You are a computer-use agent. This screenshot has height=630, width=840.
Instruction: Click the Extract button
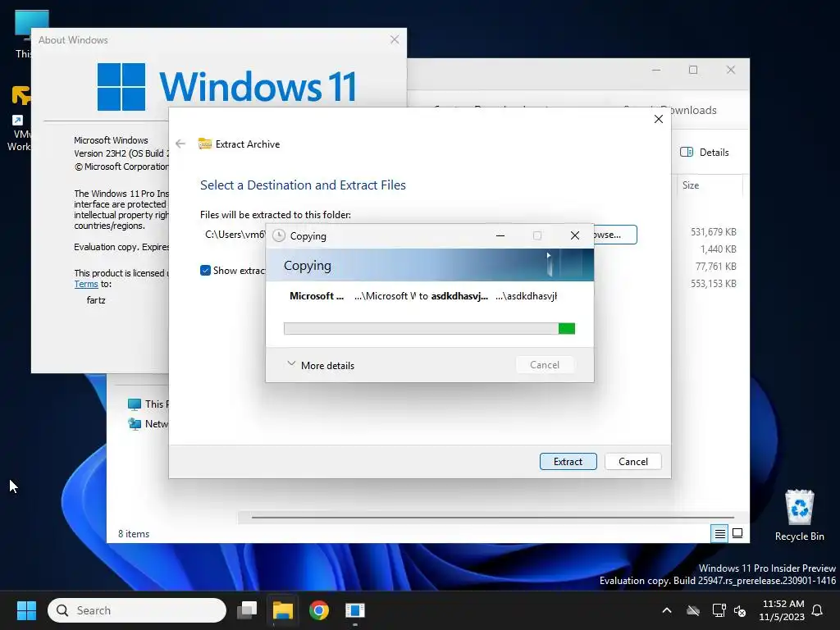point(568,461)
